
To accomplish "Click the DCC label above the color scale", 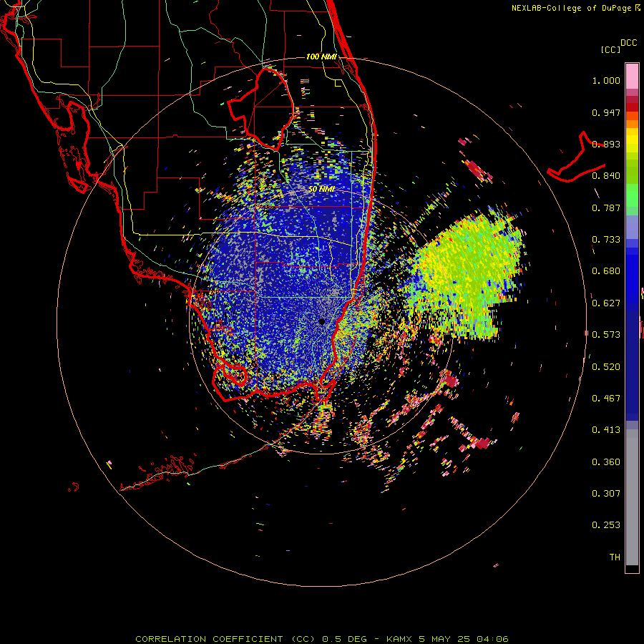I will 628,43.
